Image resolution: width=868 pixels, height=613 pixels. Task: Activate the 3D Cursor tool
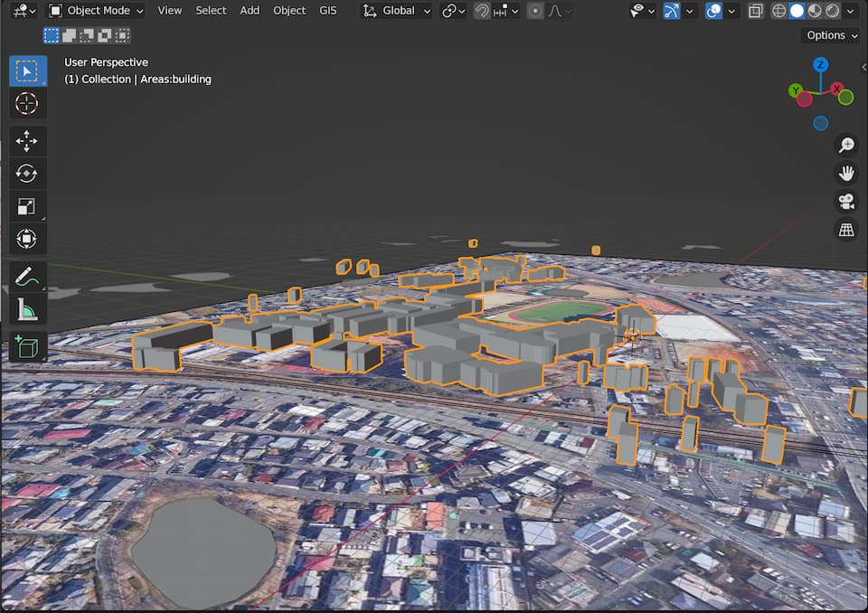click(27, 103)
